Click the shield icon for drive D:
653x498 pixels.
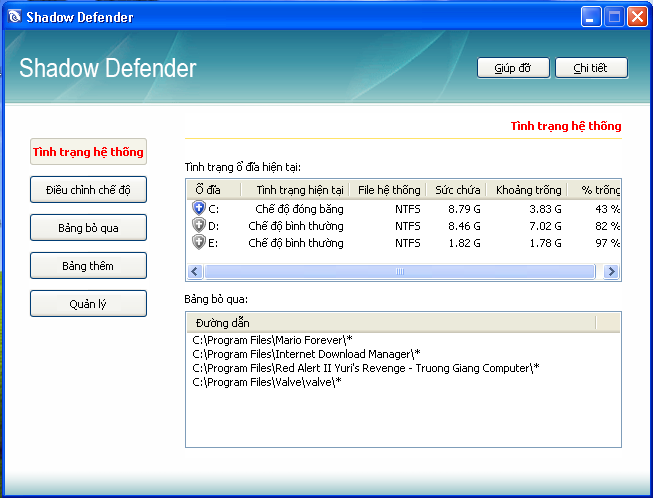click(x=199, y=225)
